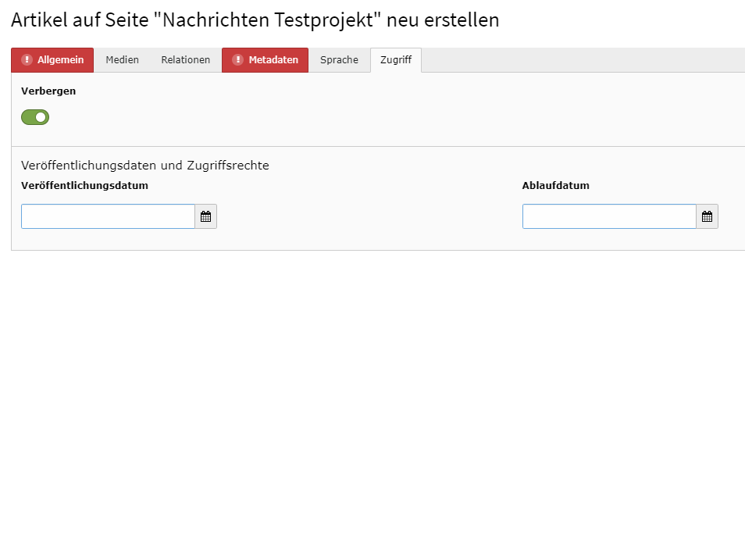745x560 pixels.
Task: Click the Veröffentlichungsdatum field label
Action: 84,186
